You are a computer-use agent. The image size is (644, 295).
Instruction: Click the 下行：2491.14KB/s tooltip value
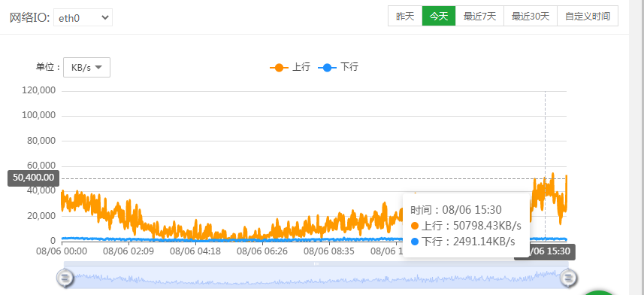point(463,242)
